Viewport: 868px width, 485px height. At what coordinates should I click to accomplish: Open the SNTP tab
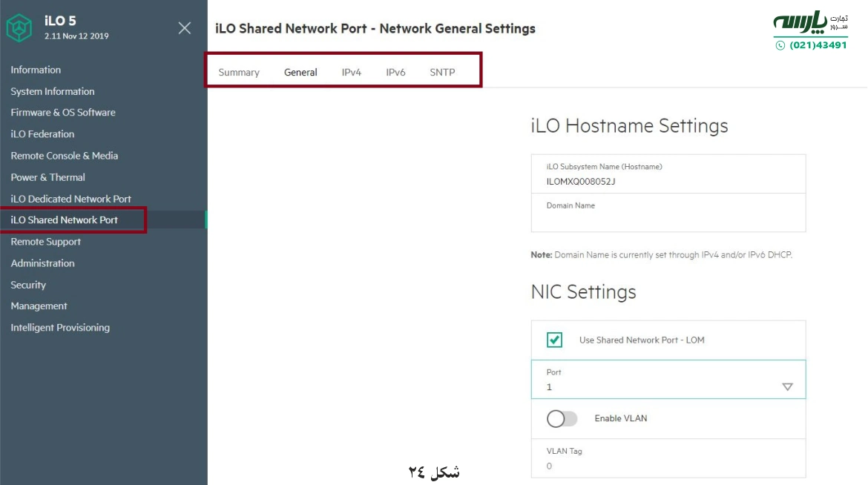point(441,72)
